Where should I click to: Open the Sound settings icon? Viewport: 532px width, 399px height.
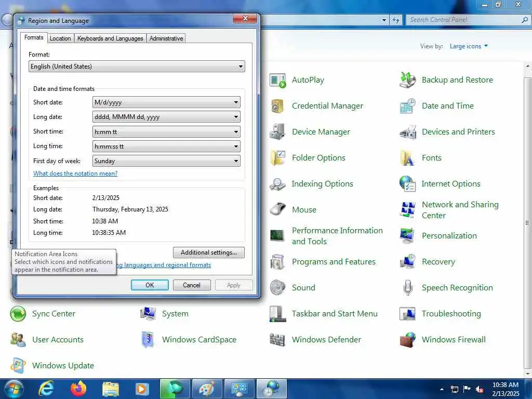click(277, 288)
